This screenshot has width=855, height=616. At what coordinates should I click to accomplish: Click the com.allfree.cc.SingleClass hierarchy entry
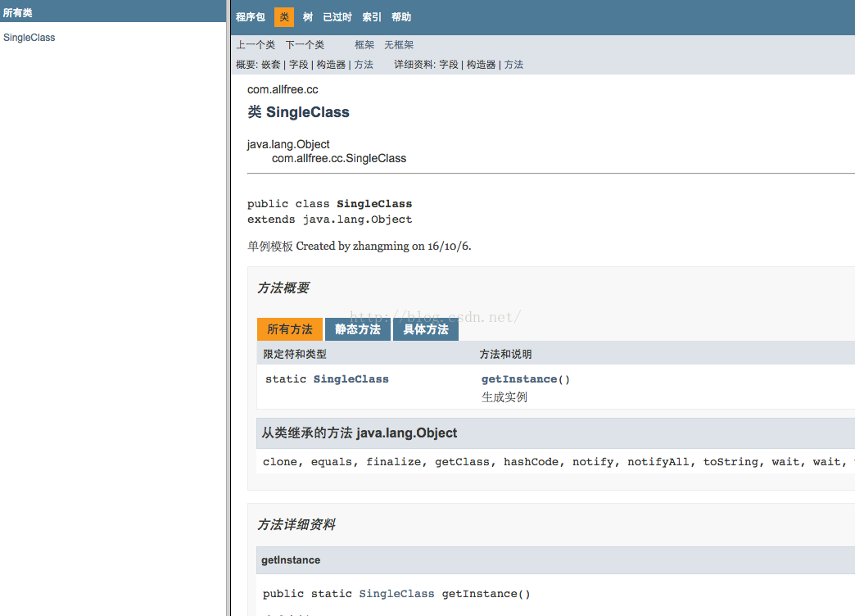click(338, 158)
